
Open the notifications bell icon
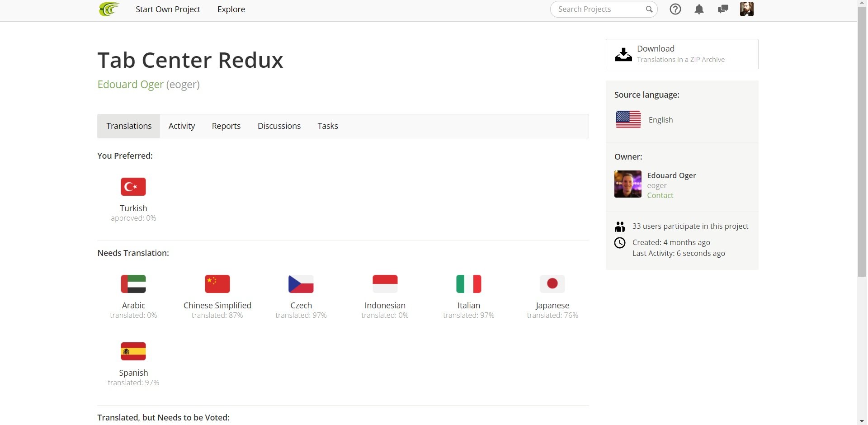tap(699, 9)
